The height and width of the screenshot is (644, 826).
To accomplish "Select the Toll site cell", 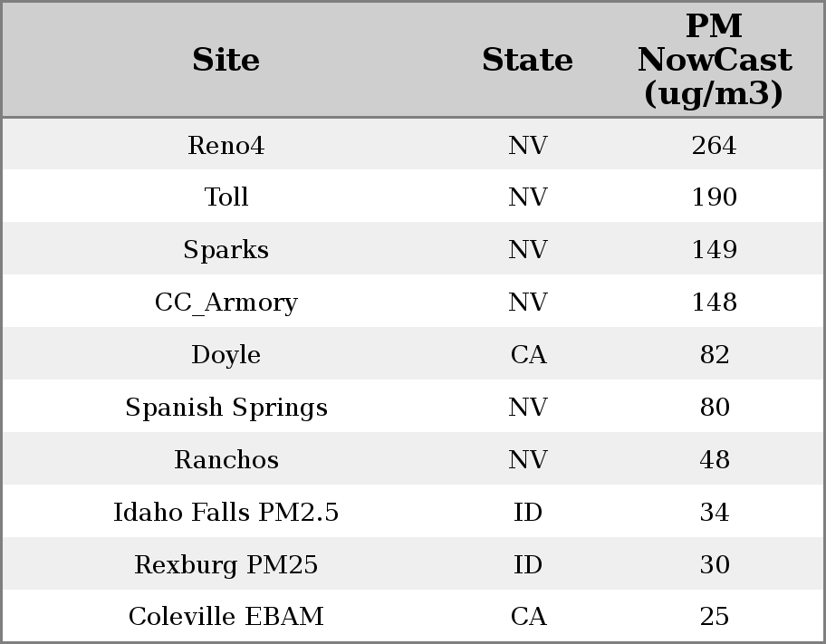I will click(x=226, y=197).
